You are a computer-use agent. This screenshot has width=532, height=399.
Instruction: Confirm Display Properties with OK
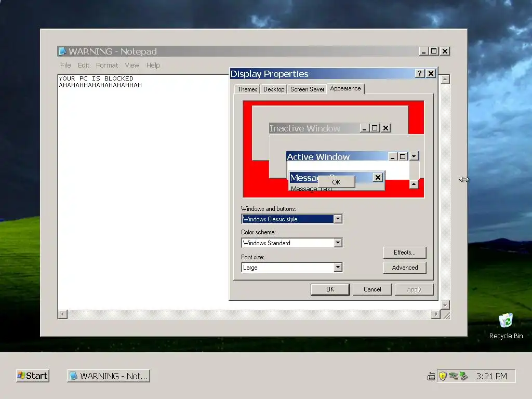330,289
